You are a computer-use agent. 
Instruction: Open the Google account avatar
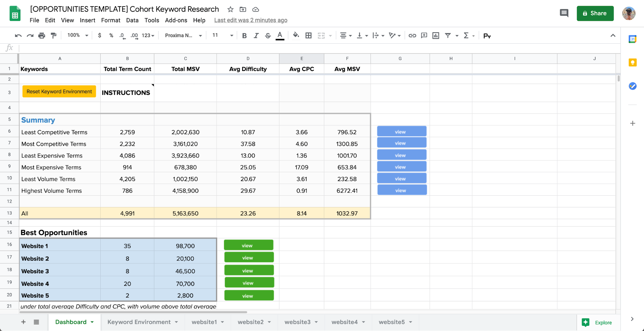pos(629,13)
